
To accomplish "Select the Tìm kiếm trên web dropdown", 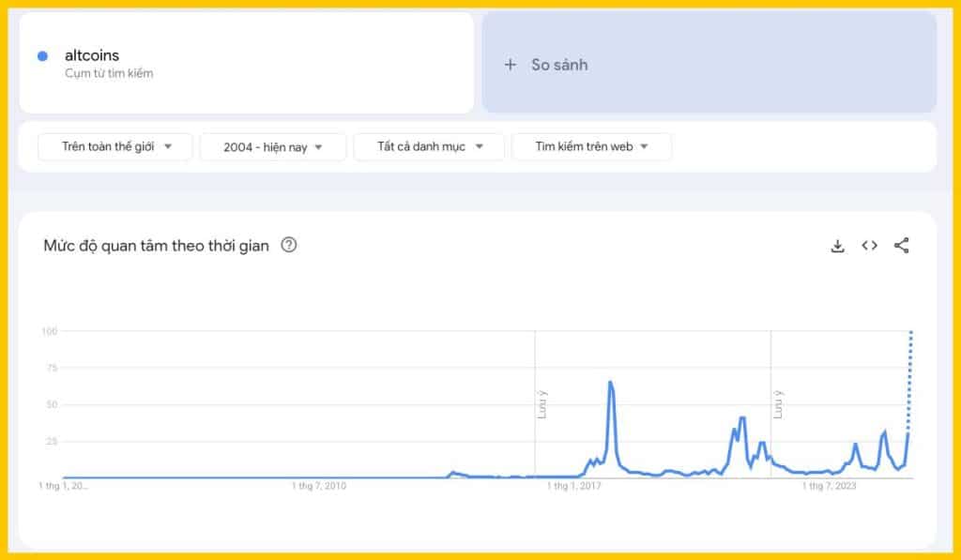I will point(591,146).
